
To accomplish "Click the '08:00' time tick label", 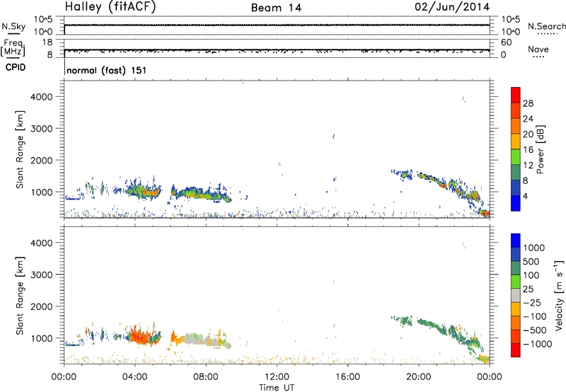I will (x=205, y=377).
